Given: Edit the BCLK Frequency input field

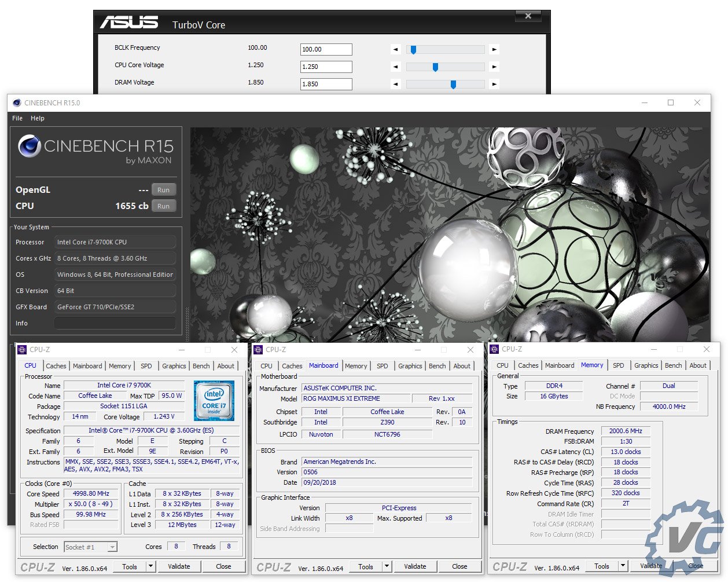Looking at the screenshot, I should click(x=326, y=50).
